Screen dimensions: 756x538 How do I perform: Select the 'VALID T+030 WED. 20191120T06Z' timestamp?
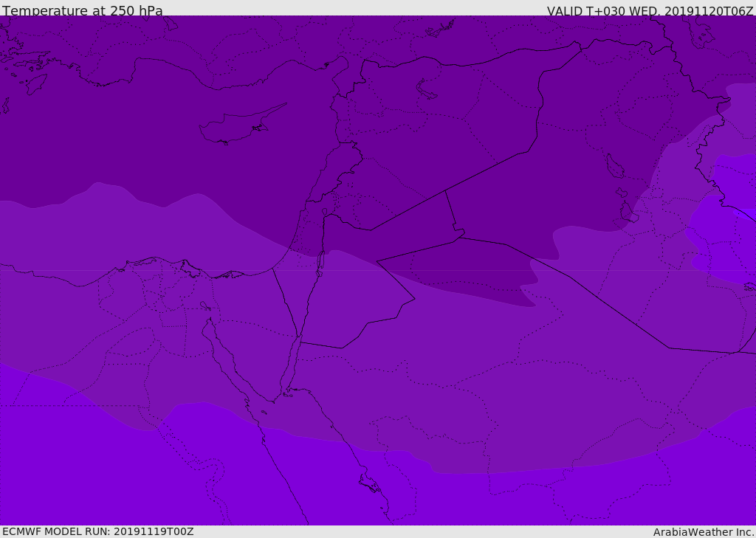(650, 11)
